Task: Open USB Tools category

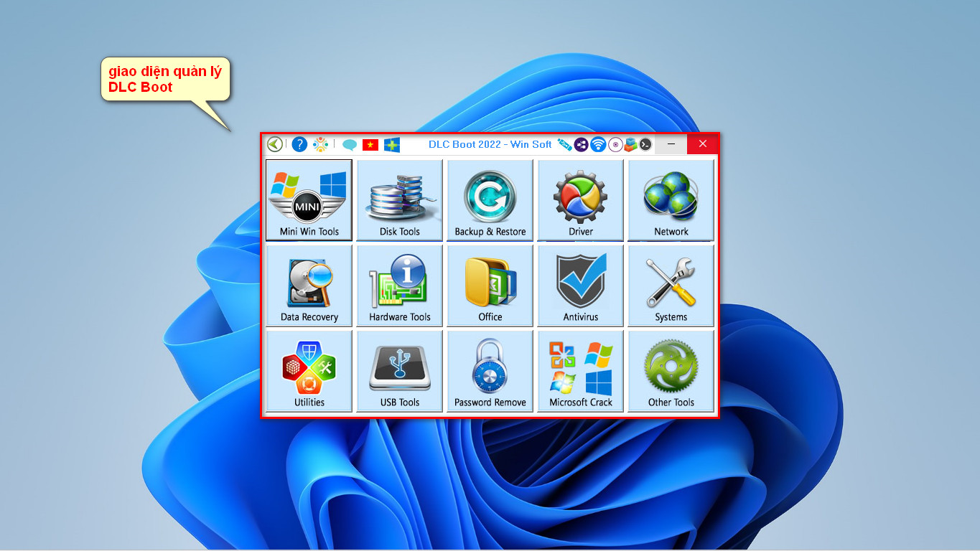Action: [399, 371]
